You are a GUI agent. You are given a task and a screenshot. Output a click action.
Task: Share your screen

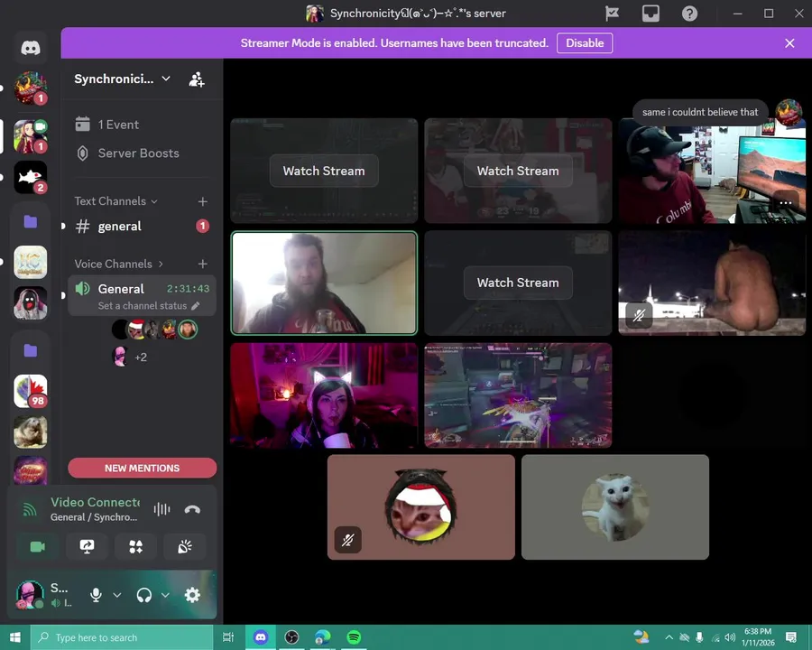pos(87,547)
